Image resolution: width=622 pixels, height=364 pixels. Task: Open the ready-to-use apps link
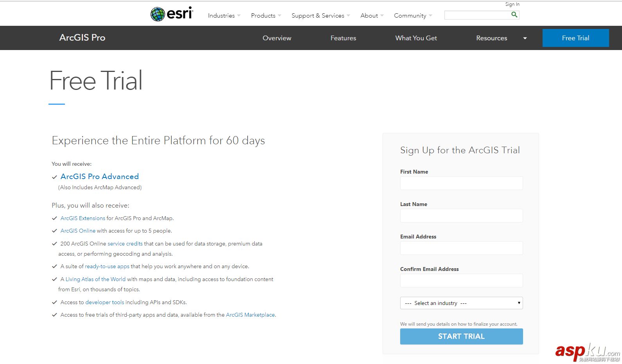(x=107, y=266)
